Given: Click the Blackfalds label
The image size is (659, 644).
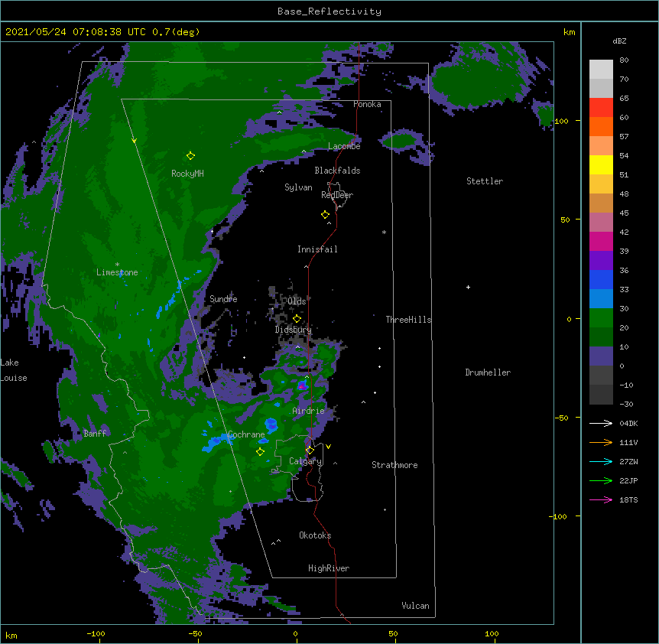Looking at the screenshot, I should (337, 171).
